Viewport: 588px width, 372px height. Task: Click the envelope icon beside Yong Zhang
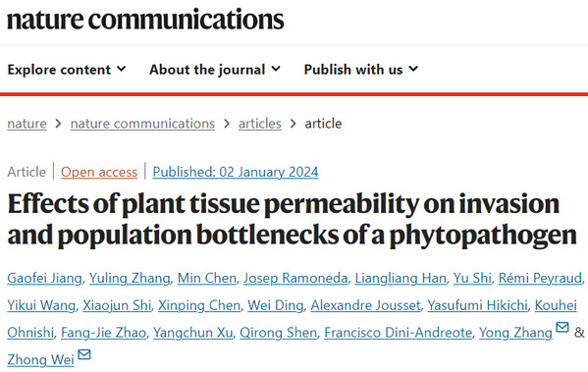coord(562,327)
